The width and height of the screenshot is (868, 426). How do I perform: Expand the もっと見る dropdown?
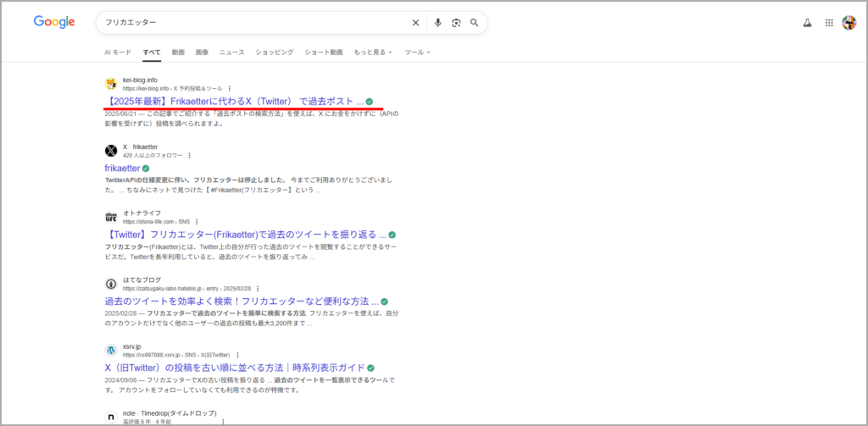click(373, 53)
